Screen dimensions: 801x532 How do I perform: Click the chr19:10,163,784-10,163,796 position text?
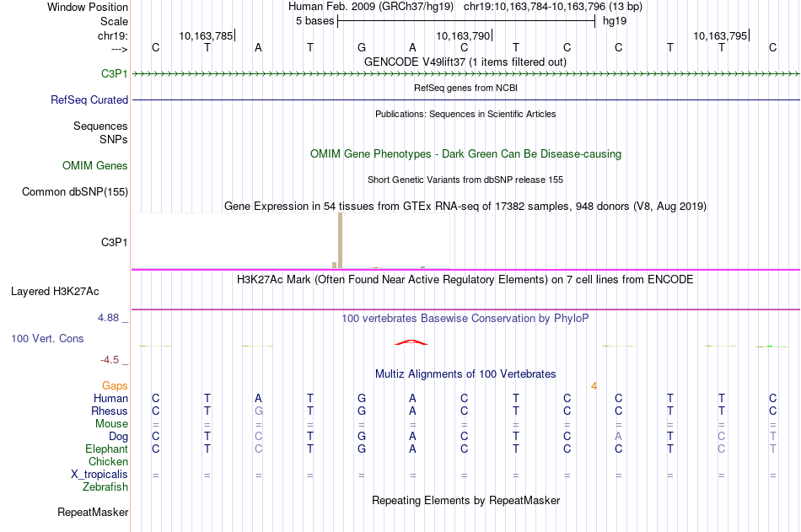coord(553,7)
